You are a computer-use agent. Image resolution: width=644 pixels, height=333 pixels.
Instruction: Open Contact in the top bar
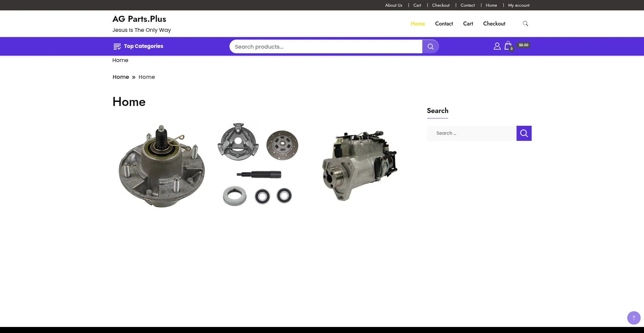tap(468, 5)
